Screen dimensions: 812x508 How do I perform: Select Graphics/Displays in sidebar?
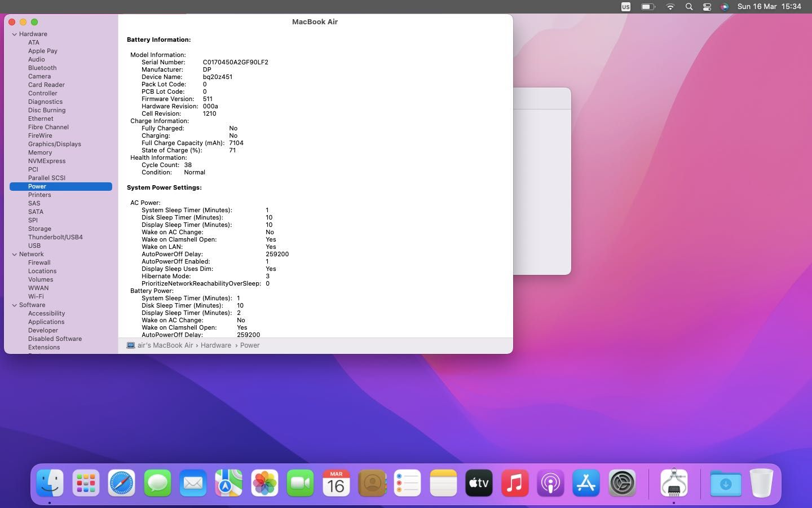click(x=55, y=144)
